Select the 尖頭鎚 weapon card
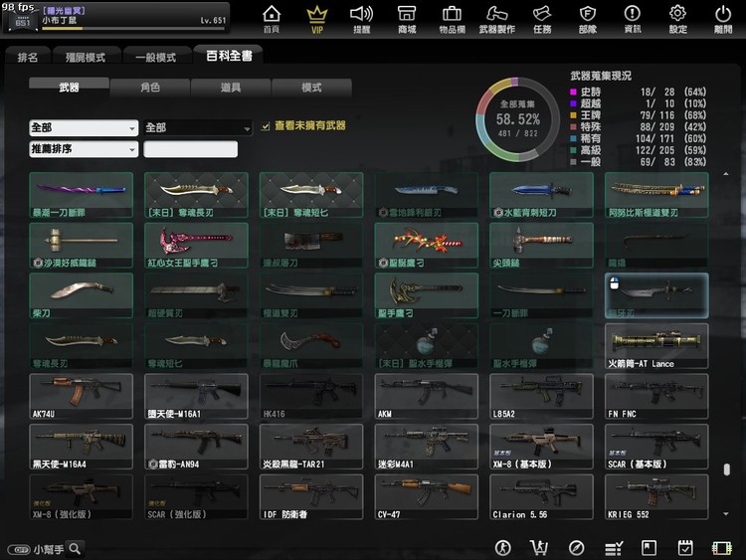The image size is (746, 560). pyautogui.click(x=541, y=246)
